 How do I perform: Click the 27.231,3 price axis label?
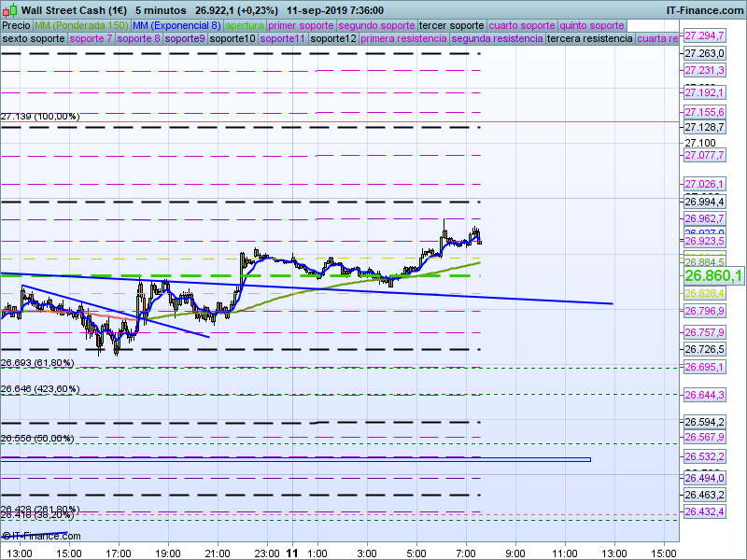[x=705, y=71]
